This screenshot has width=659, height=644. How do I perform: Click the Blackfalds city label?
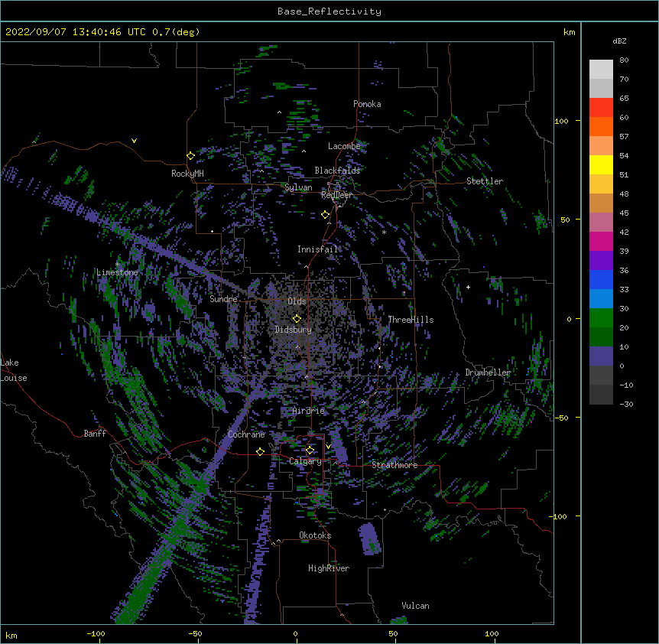click(x=337, y=171)
